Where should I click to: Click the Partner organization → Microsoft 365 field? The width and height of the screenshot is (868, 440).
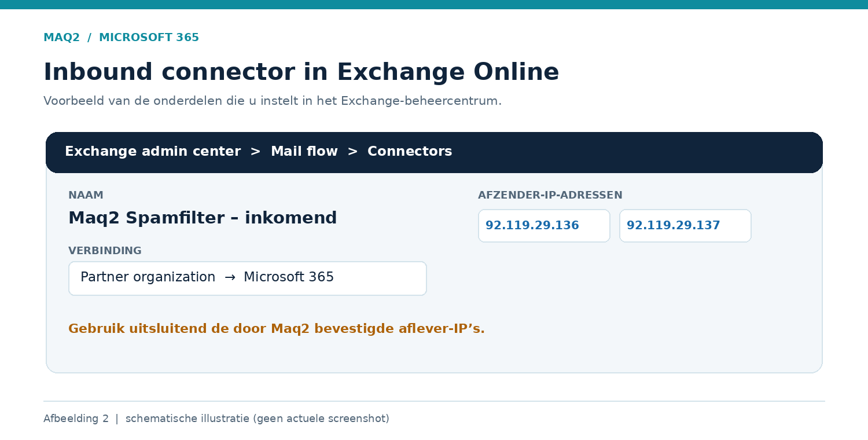coord(248,278)
